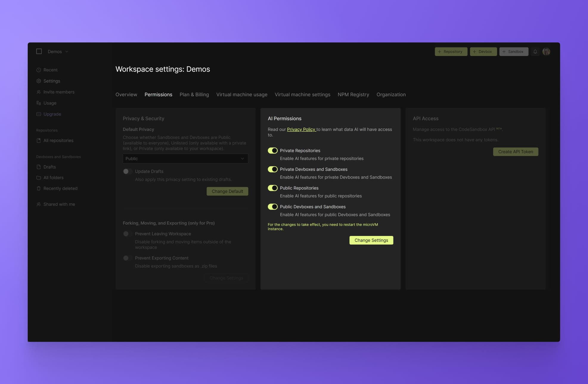The height and width of the screenshot is (384, 588).
Task: Click the Drafts file icon
Action: pos(39,167)
